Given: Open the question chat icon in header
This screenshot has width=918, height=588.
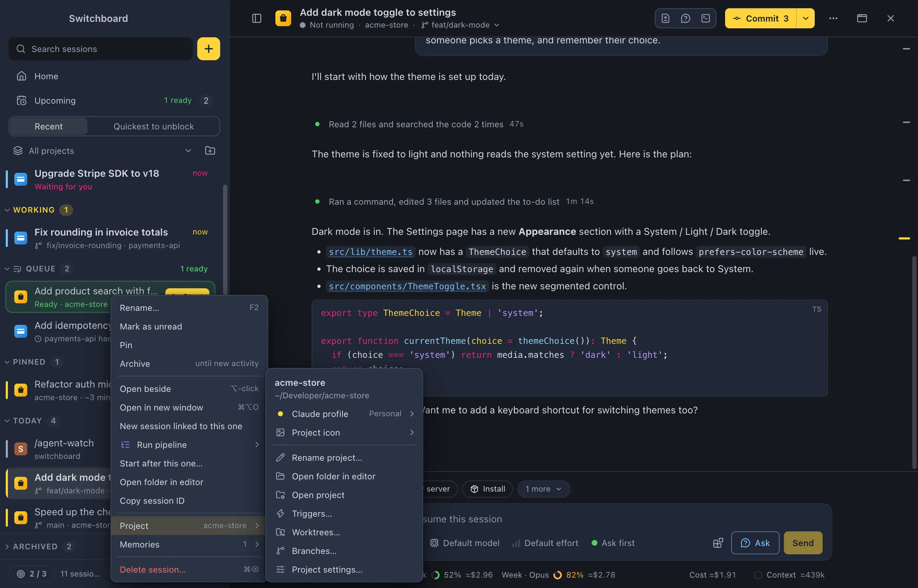Looking at the screenshot, I should [x=685, y=18].
